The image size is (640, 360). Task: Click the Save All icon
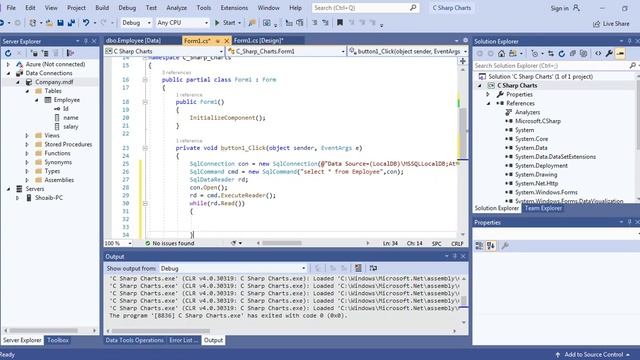[71, 23]
